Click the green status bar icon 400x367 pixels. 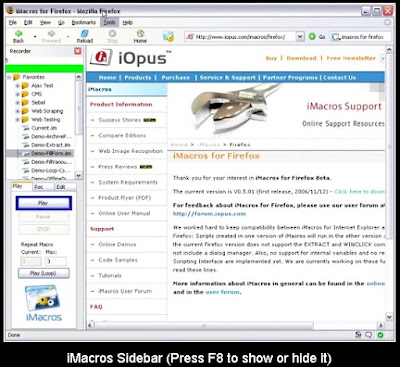(380, 335)
